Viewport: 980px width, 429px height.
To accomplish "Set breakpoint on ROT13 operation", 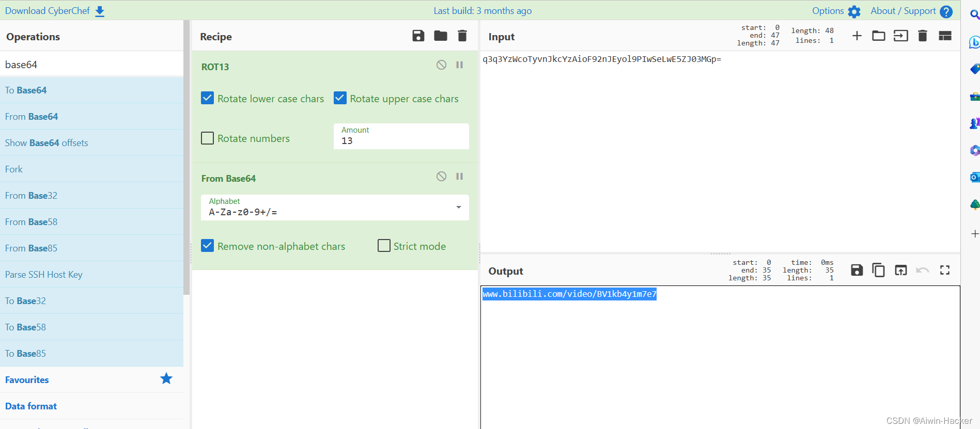I will point(459,65).
